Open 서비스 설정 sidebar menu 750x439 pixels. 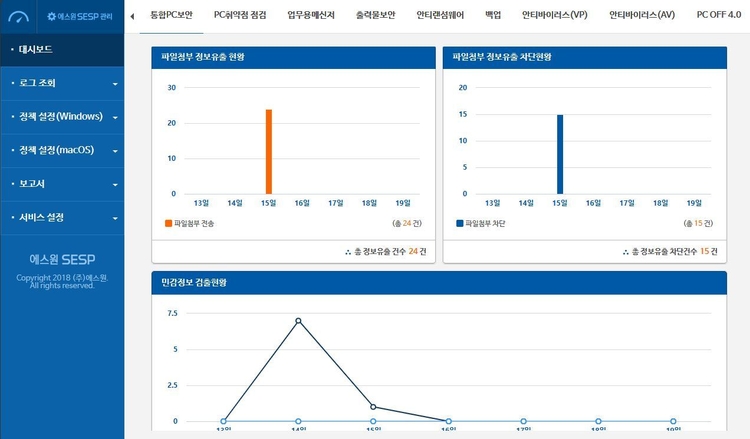click(62, 218)
